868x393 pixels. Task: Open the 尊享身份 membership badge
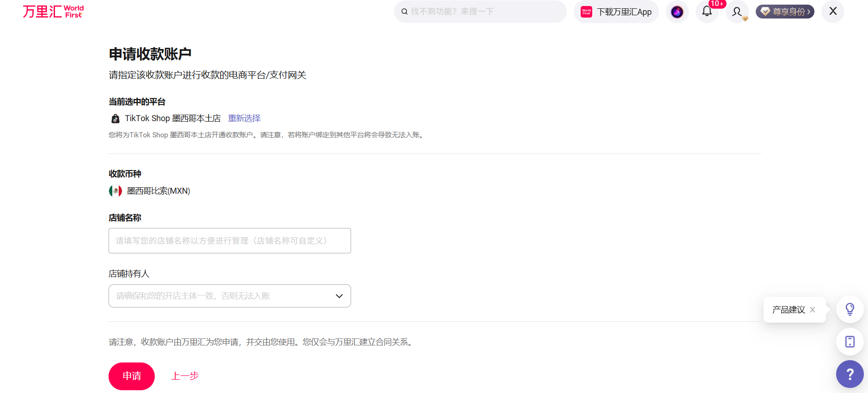785,12
